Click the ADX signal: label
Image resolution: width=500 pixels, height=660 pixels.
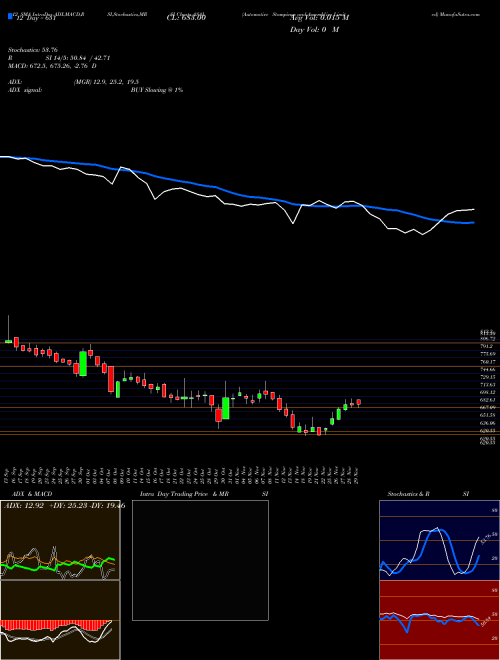click(25, 90)
